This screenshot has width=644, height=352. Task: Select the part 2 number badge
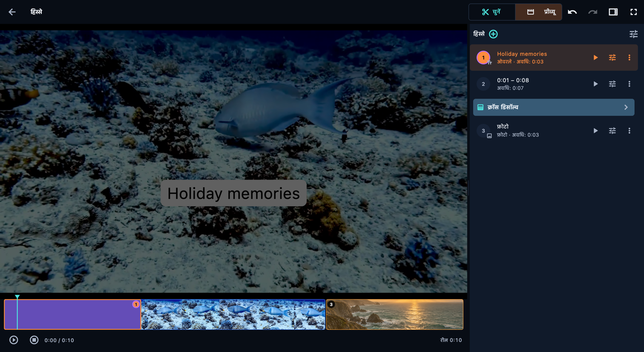click(483, 84)
